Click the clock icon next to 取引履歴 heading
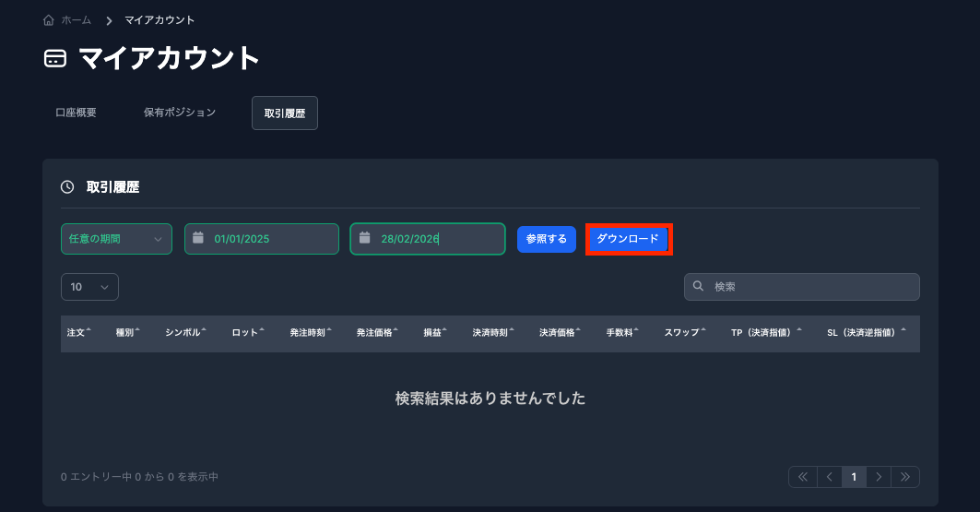980x512 pixels. (x=67, y=187)
